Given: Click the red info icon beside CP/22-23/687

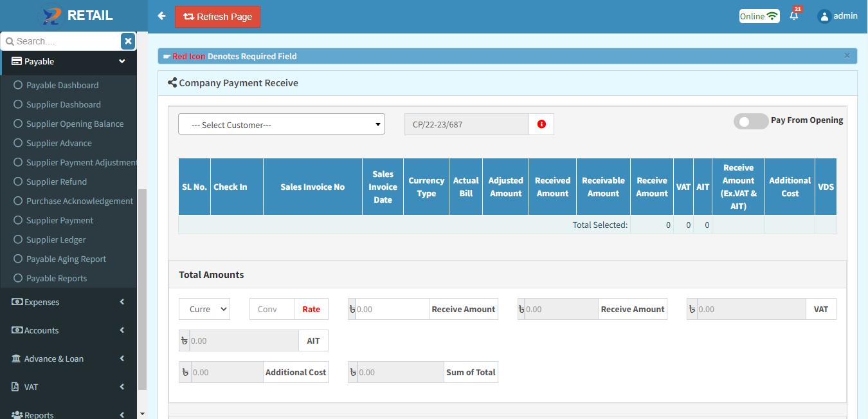Looking at the screenshot, I should tap(541, 124).
